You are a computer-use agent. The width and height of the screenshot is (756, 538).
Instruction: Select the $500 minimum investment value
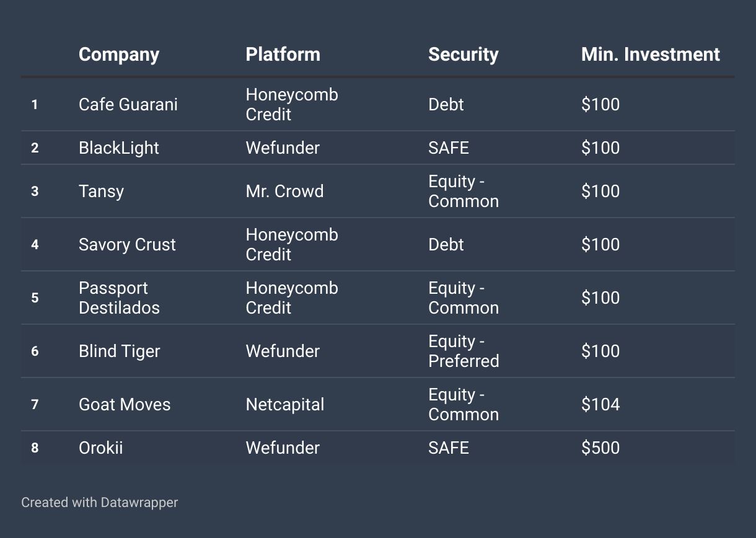coord(600,448)
